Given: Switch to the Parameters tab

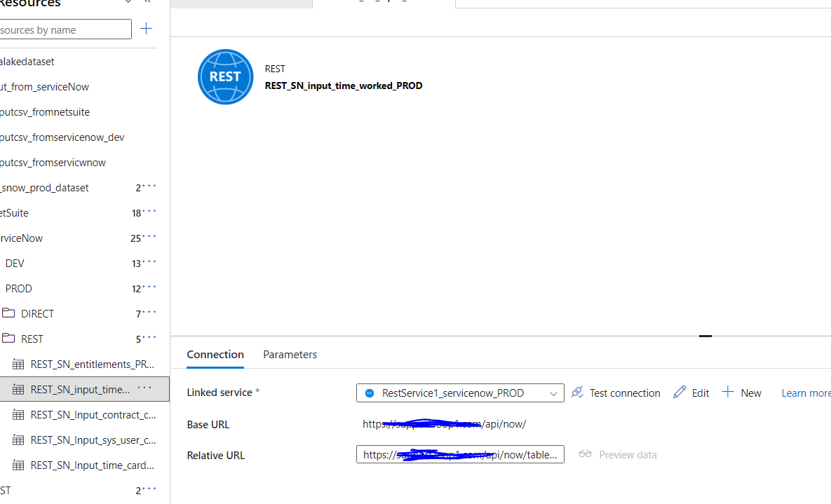Looking at the screenshot, I should [x=290, y=355].
